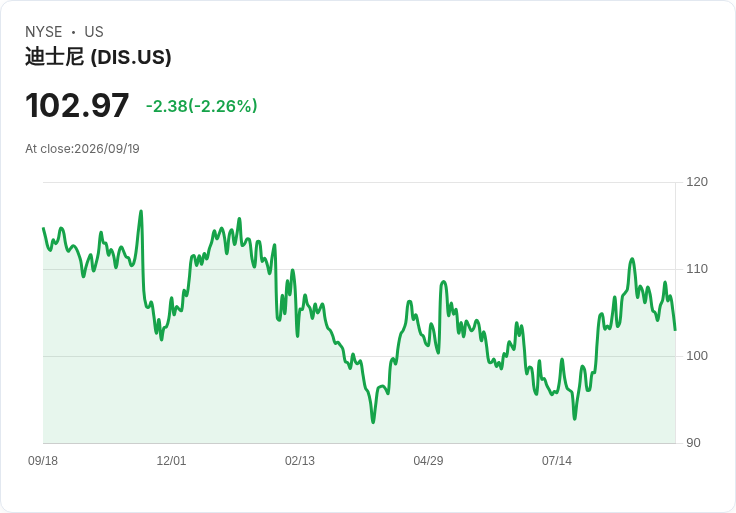
Task: Click the 迪士尼 (DIS.US) stock title
Action: click(x=98, y=57)
